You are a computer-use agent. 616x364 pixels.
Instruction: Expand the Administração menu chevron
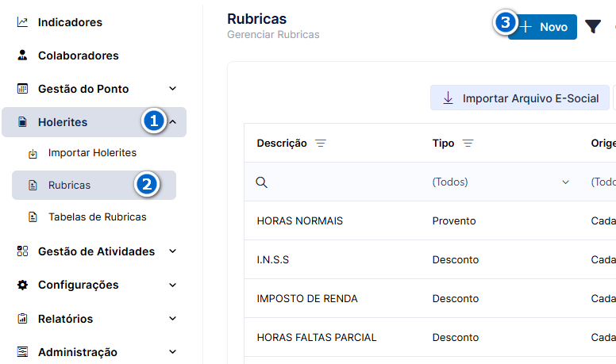[172, 352]
